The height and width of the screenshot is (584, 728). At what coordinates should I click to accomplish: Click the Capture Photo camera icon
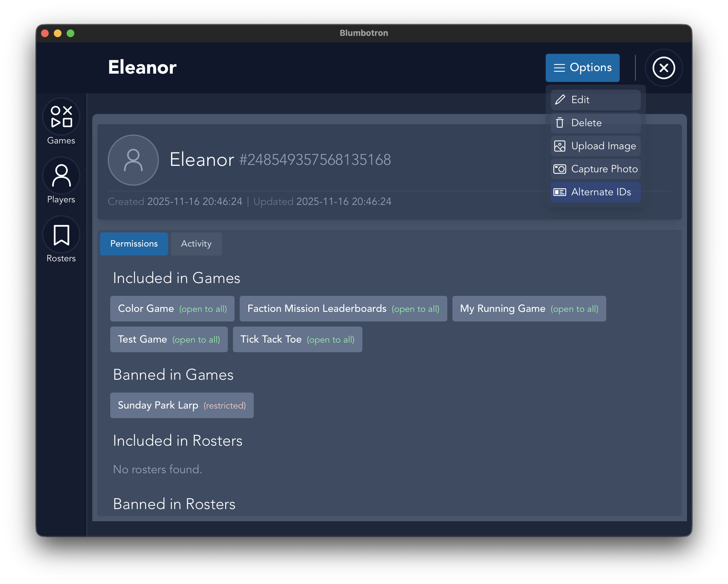560,169
